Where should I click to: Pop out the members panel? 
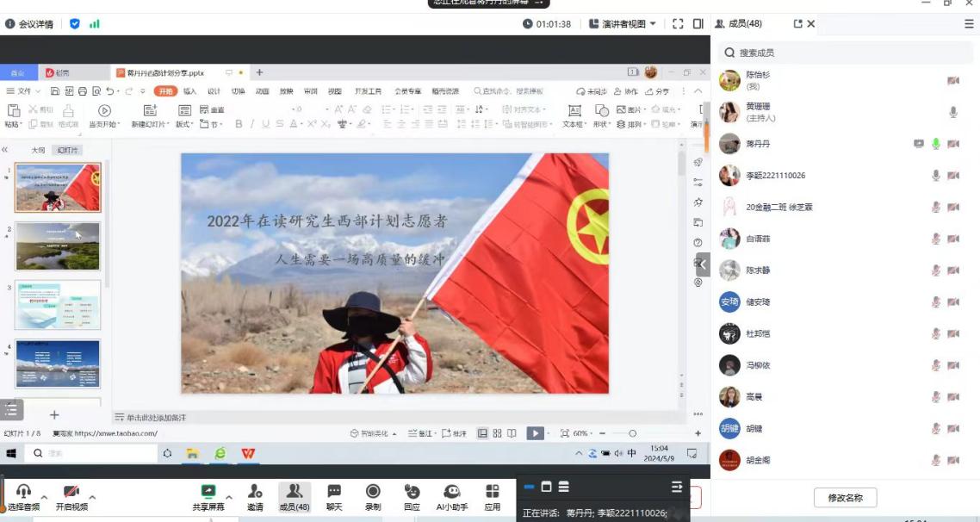click(x=797, y=24)
